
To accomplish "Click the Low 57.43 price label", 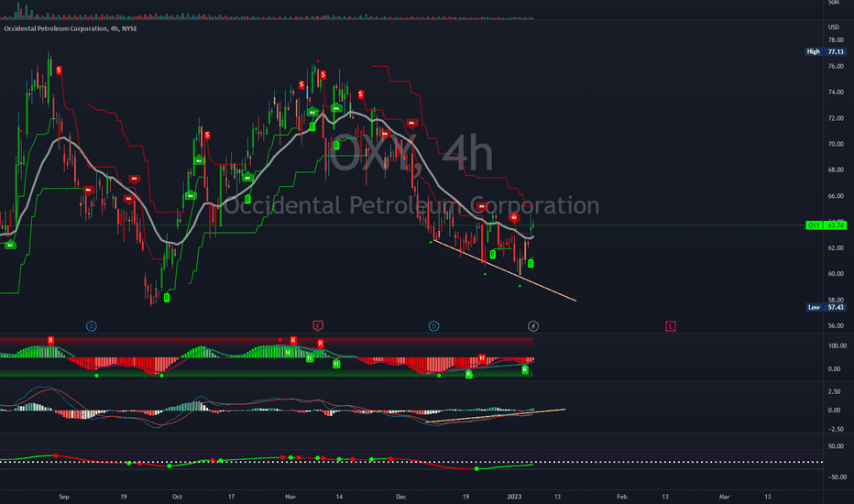I will 826,307.
